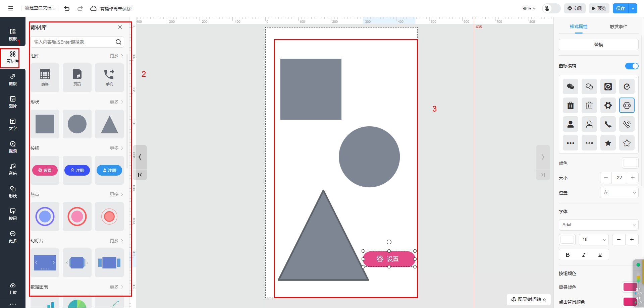Image resolution: width=644 pixels, height=308 pixels.
Task: Pick the filled star icon
Action: click(608, 143)
